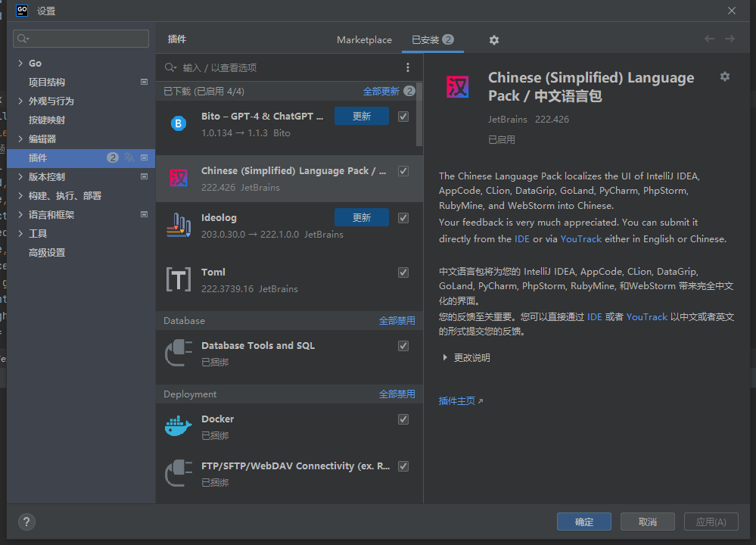The image size is (756, 545).
Task: Disable the Ideolog plugin checkbox
Action: tap(403, 217)
